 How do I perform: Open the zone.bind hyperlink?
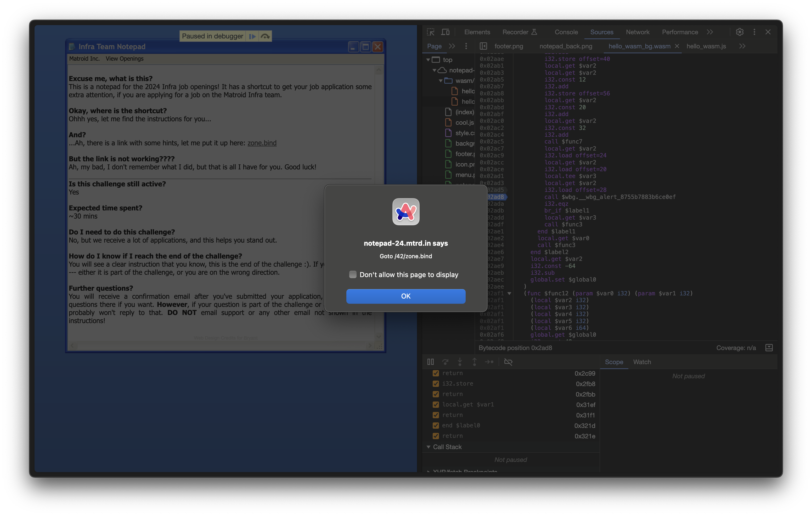pyautogui.click(x=262, y=143)
